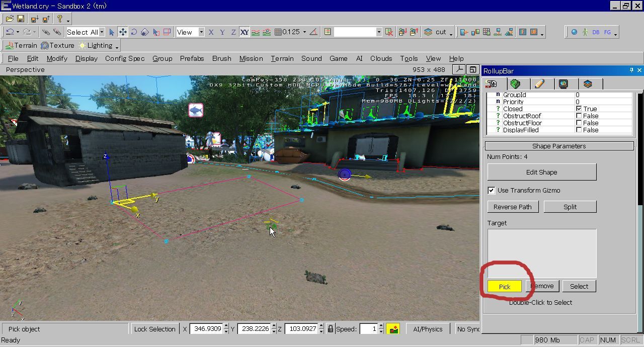This screenshot has width=644, height=347.
Task: Enable the ObstructRoof checkbox
Action: tap(579, 116)
